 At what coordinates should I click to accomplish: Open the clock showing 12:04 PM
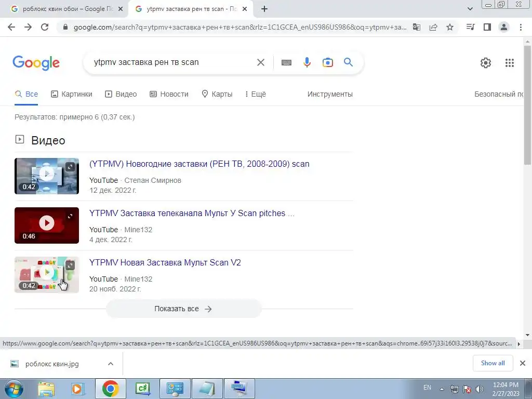click(506, 389)
